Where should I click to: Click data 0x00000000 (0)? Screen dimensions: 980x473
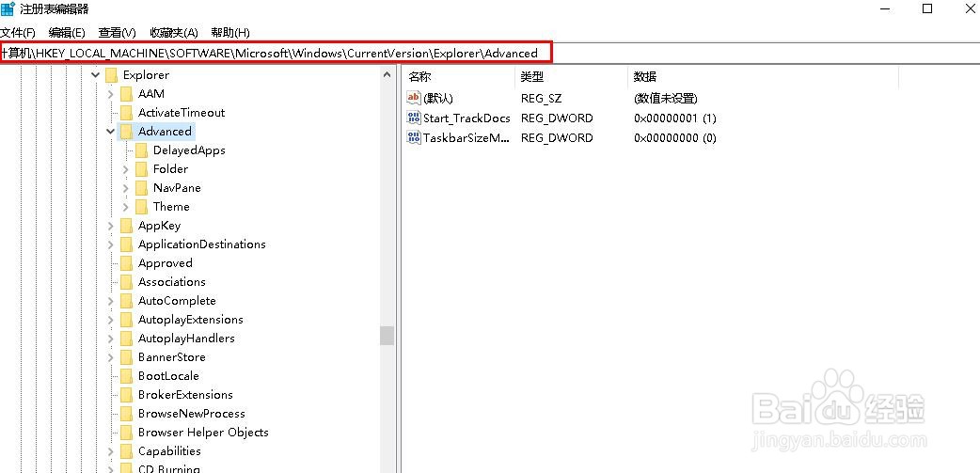[x=675, y=138]
